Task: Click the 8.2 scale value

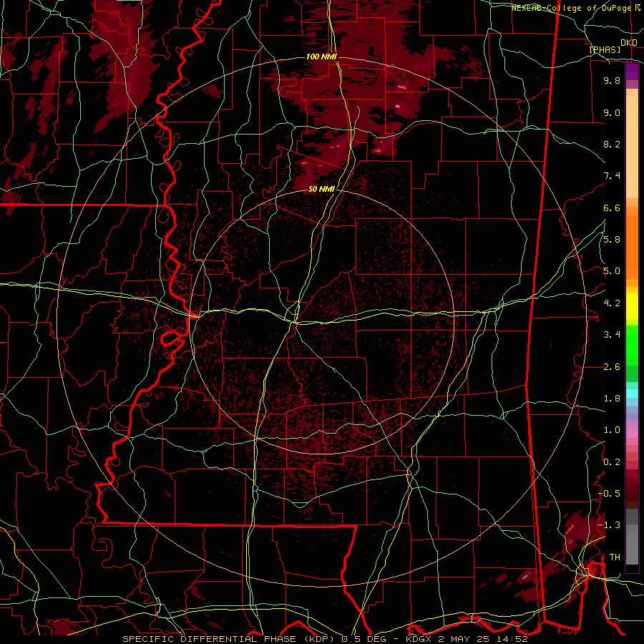Action: click(x=612, y=144)
